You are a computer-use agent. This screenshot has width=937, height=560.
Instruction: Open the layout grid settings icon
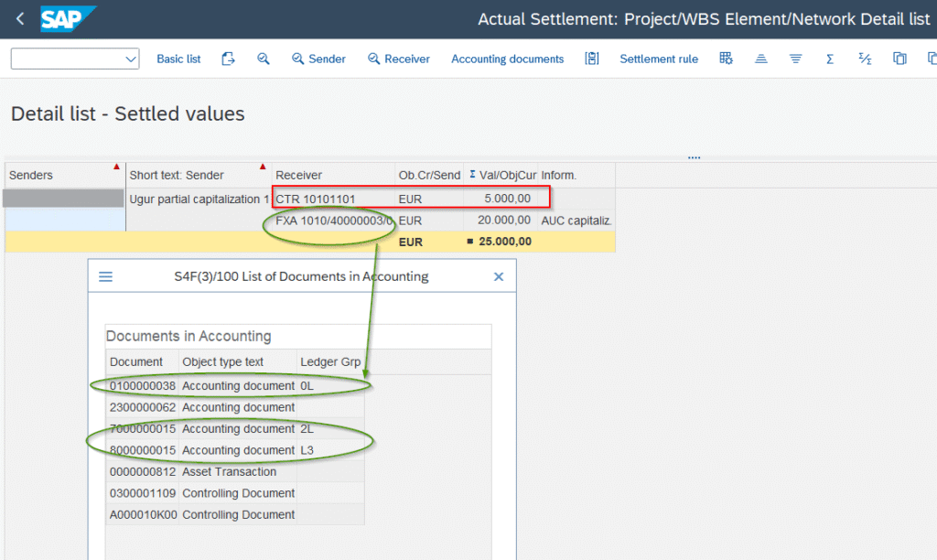pyautogui.click(x=726, y=59)
